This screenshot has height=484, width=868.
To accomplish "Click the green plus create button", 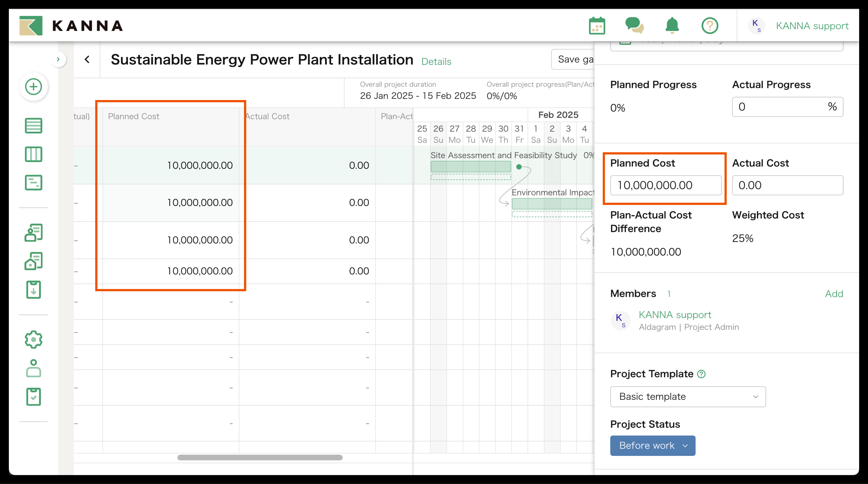I will coord(33,87).
